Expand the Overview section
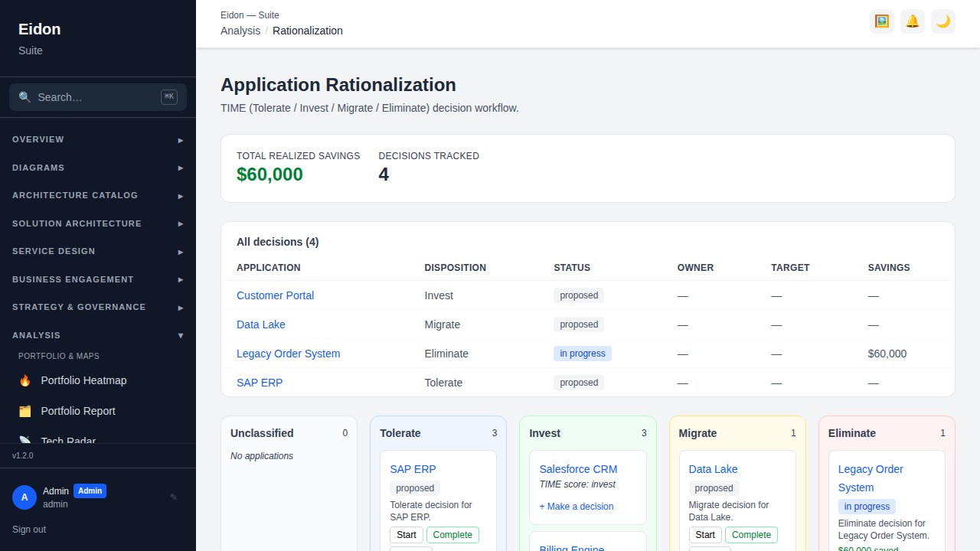Screen dimensions: 980x551 98,140
